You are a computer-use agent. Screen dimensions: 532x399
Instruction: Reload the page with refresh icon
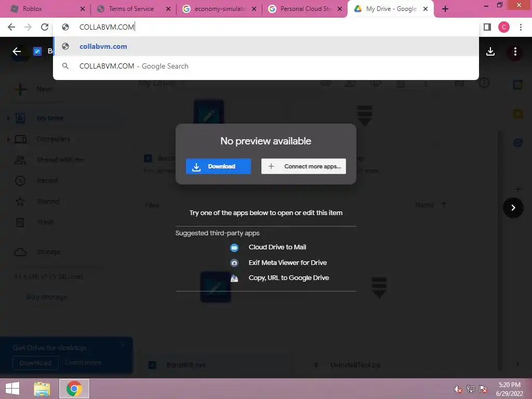[45, 27]
